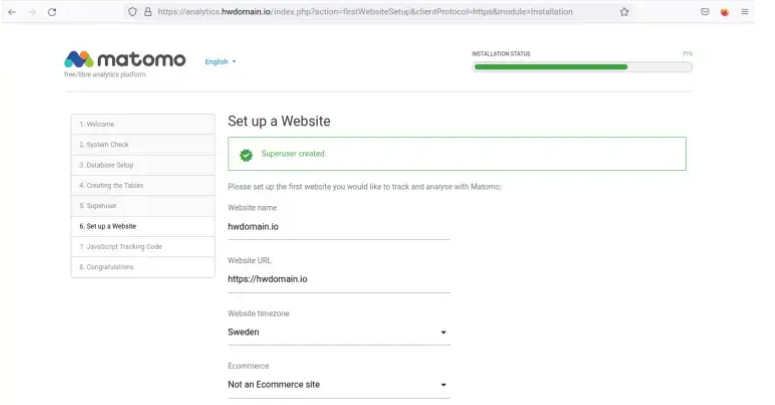The height and width of the screenshot is (405, 775).
Task: Open the 4. Creating the Tables step
Action: coord(143,185)
